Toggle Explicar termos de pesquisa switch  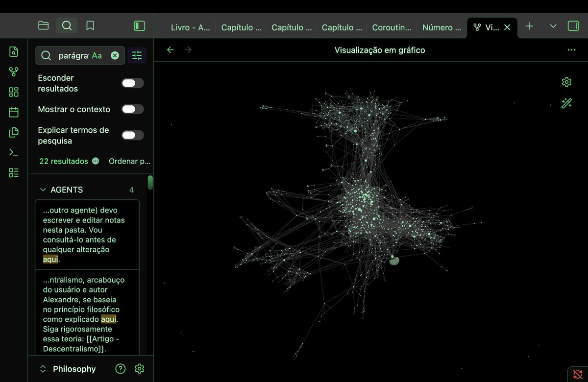pyautogui.click(x=133, y=135)
